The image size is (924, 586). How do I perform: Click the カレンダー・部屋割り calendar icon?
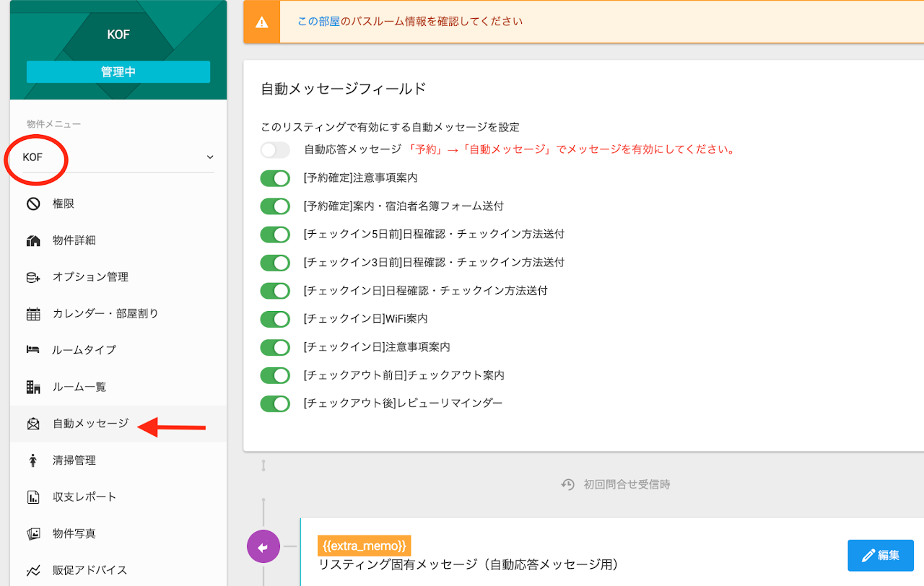[x=33, y=314]
